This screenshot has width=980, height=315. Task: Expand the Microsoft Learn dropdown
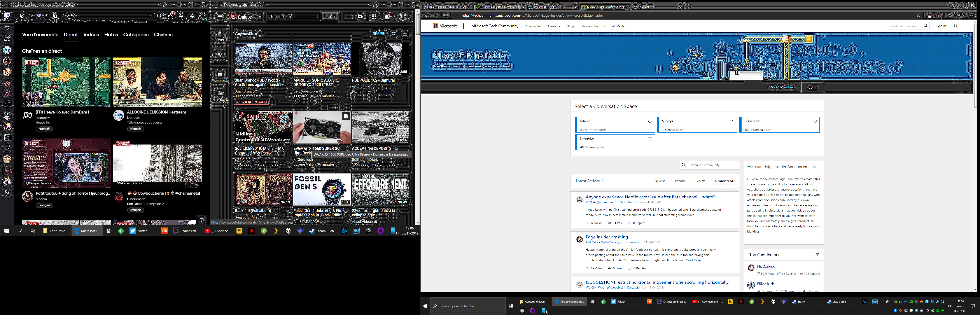tap(593, 26)
